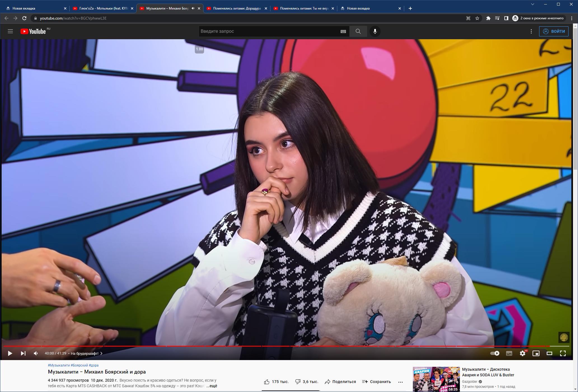This screenshot has width=578, height=392.
Task: Expand chapter "На брудершафт!" list
Action: coord(86,353)
